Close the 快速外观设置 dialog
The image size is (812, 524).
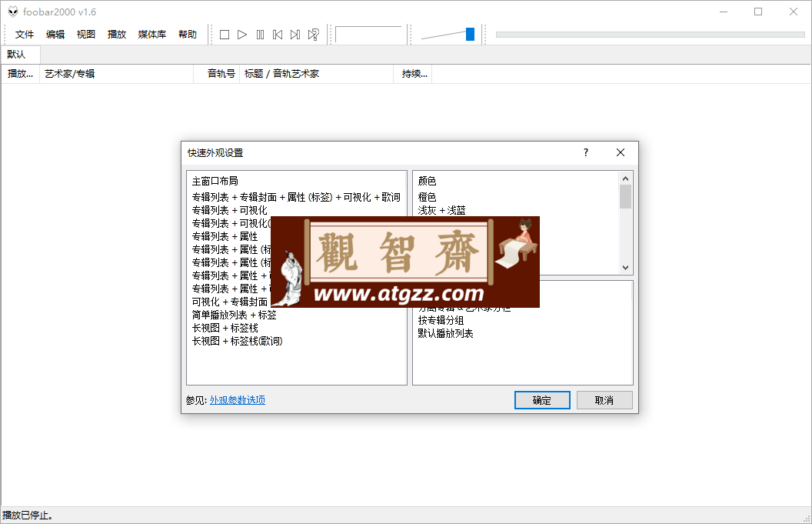pos(621,152)
